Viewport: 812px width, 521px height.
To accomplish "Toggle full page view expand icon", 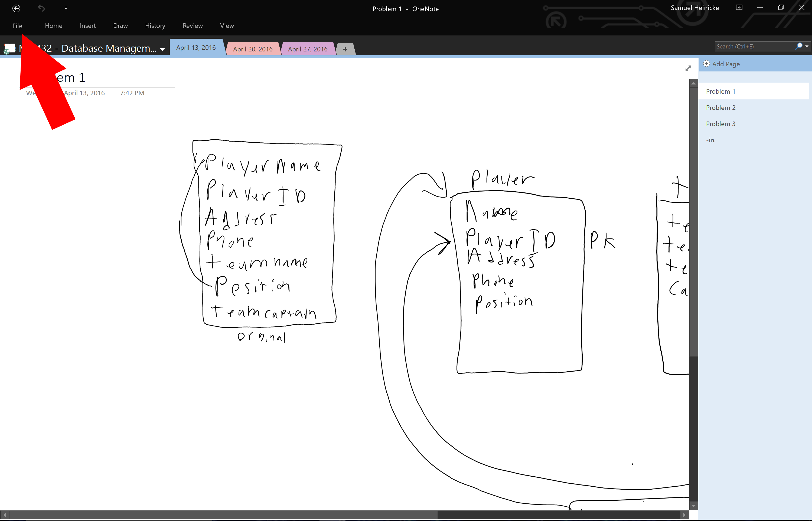I will click(688, 68).
